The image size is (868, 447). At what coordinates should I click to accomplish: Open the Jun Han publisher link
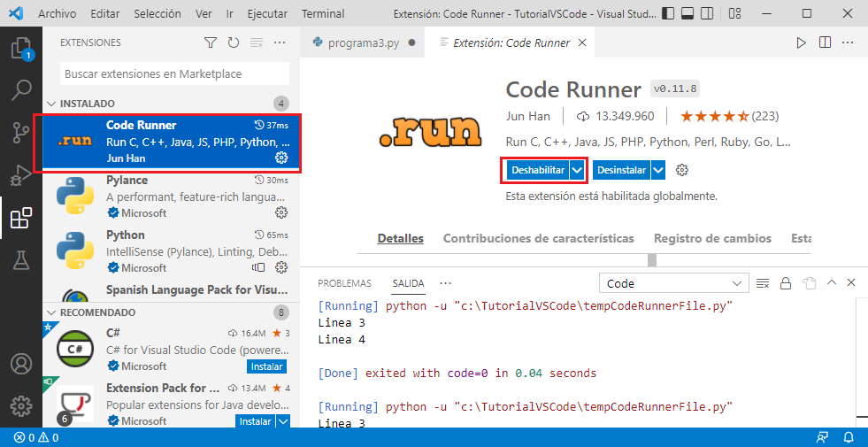[x=527, y=116]
